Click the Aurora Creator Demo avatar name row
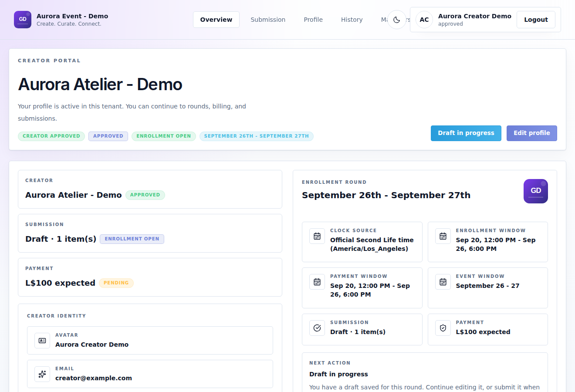The image size is (575, 392). click(x=150, y=341)
